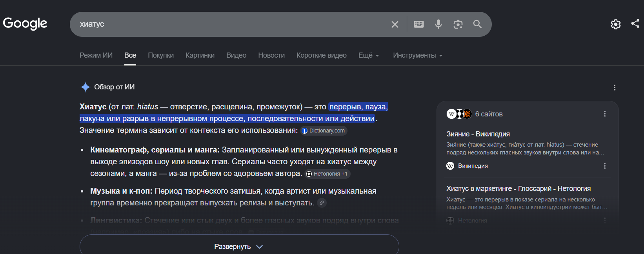Click the Google logo
This screenshot has width=644, height=254.
[25, 24]
